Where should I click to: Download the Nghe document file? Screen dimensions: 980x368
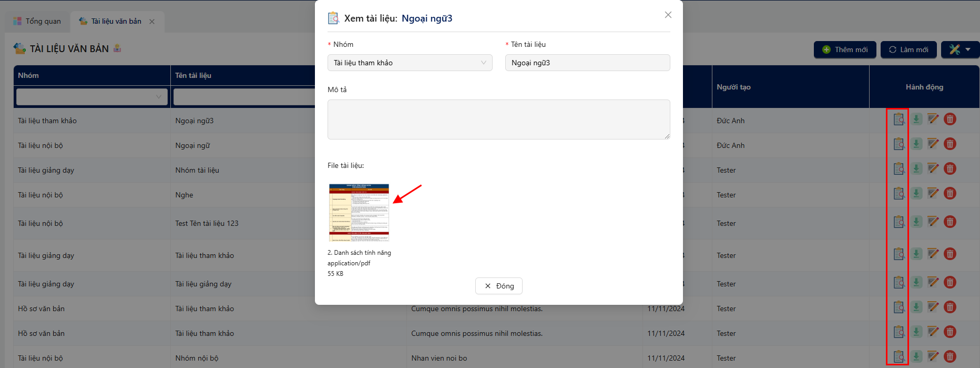click(x=916, y=193)
